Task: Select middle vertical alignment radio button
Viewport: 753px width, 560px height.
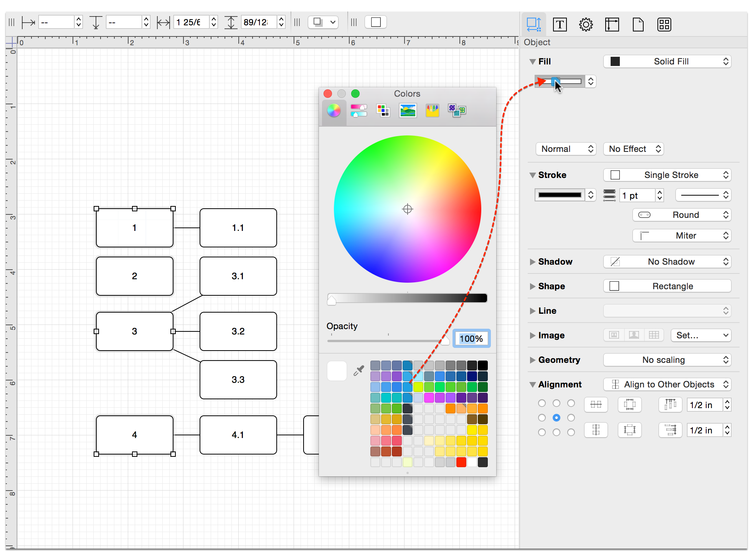Action: [556, 418]
